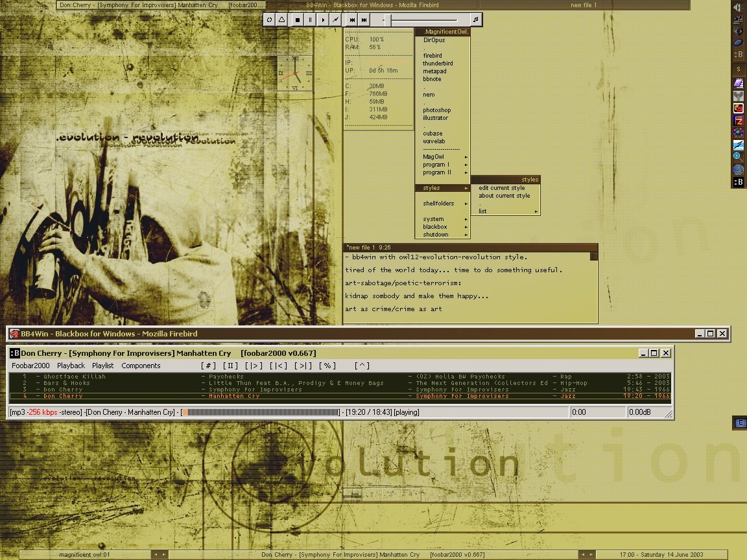Screen dimensions: 747x560
Task: Click the [>|] next button in foobar2000
Action: [x=303, y=366]
